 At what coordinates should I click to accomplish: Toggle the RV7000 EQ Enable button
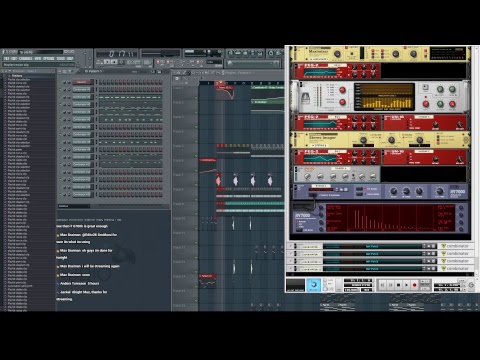[x=359, y=189]
